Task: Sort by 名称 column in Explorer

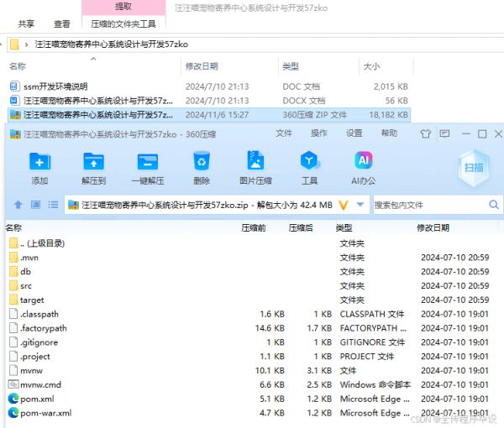Action: click(x=18, y=66)
